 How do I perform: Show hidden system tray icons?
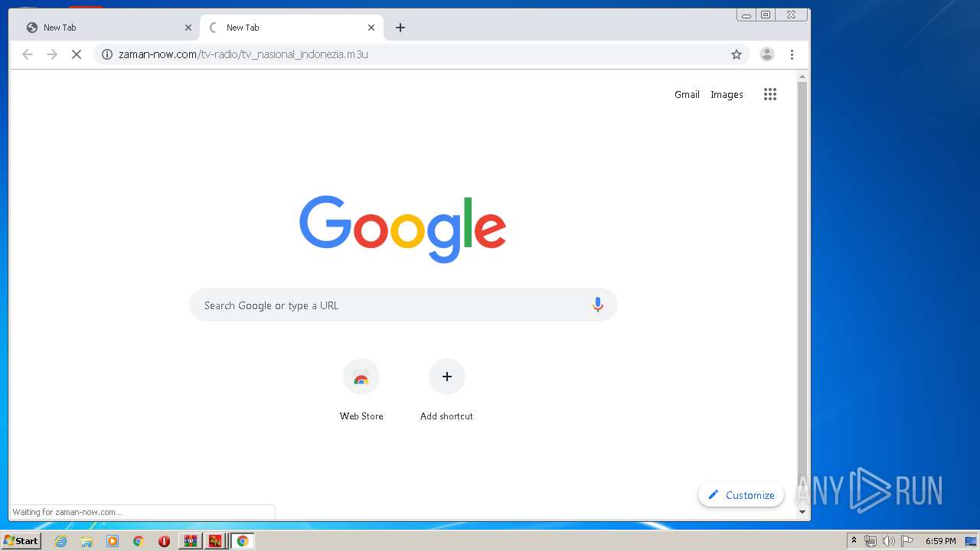(854, 541)
